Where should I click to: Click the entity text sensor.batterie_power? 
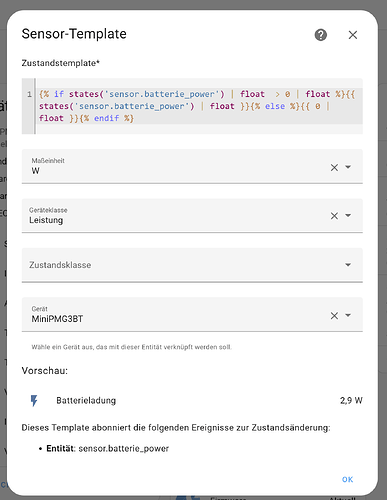124,449
